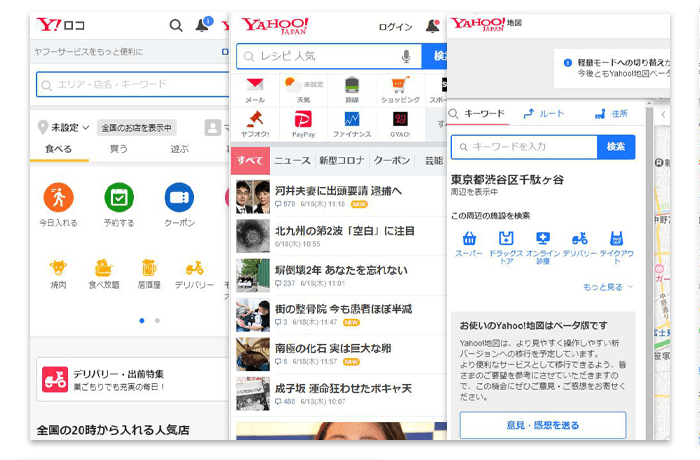Select the 買う tab

(119, 149)
